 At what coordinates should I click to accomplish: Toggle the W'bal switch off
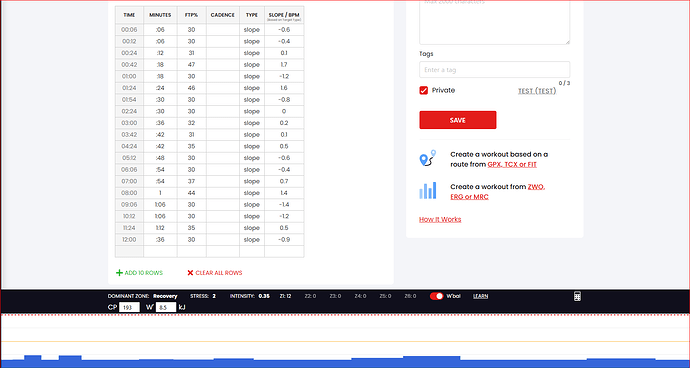[437, 296]
